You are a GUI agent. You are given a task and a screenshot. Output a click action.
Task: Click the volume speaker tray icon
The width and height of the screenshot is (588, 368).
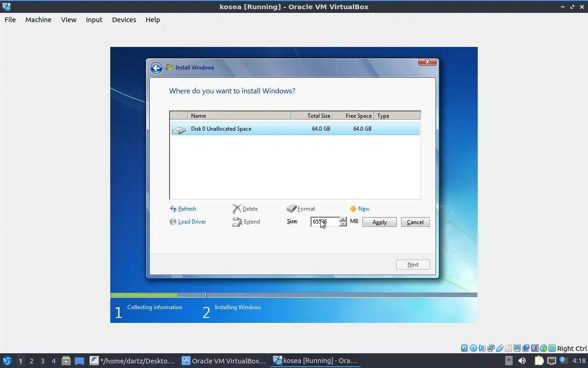(522, 361)
